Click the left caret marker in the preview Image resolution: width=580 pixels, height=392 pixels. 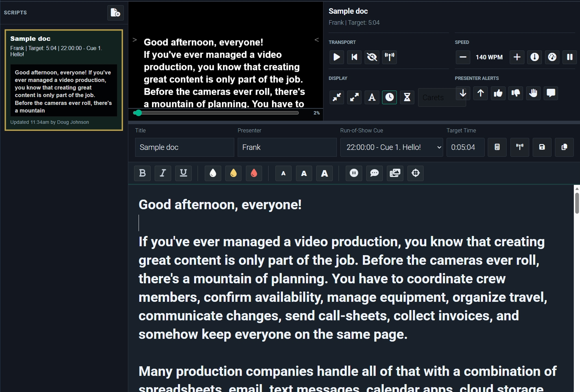coord(135,40)
